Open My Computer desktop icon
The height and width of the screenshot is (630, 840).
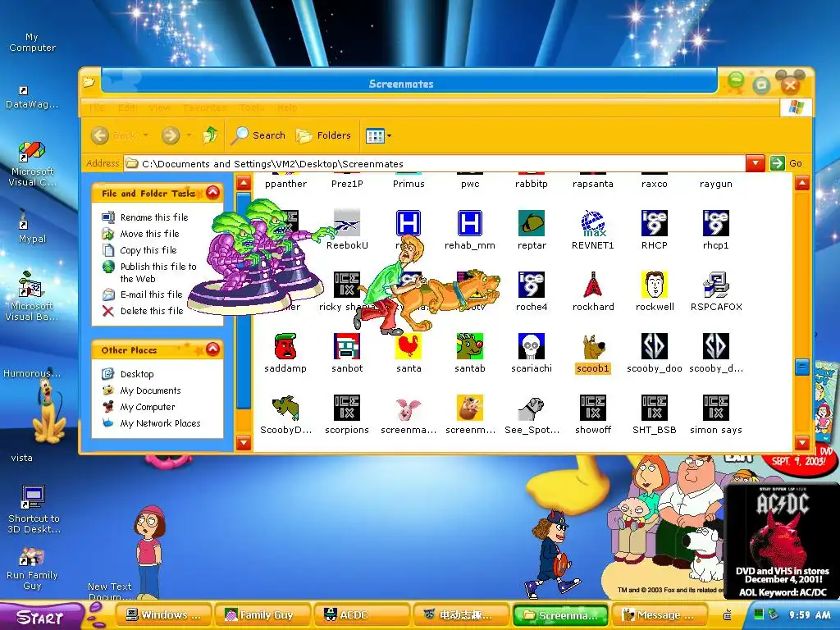tap(32, 42)
